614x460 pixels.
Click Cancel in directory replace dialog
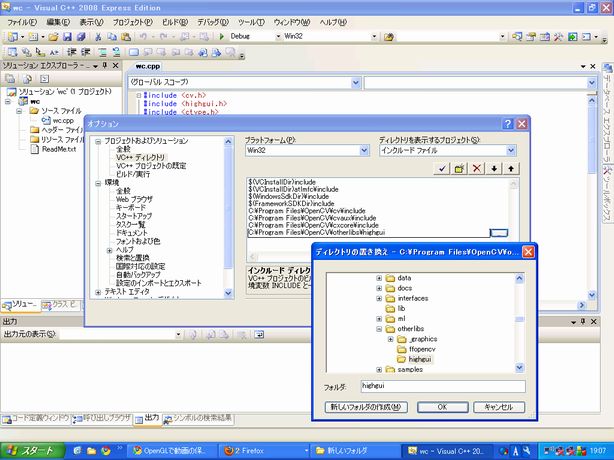pyautogui.click(x=499, y=407)
